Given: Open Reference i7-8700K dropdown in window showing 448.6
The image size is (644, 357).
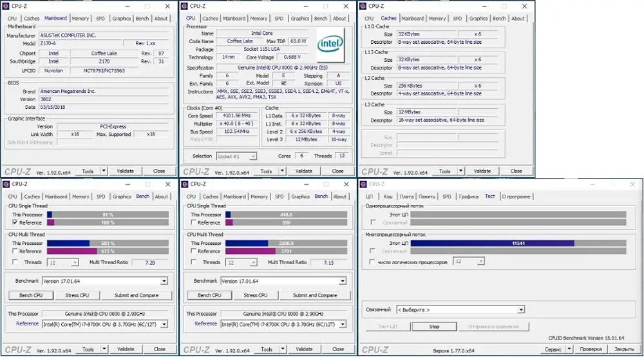Looking at the screenshot, I should pos(342,324).
